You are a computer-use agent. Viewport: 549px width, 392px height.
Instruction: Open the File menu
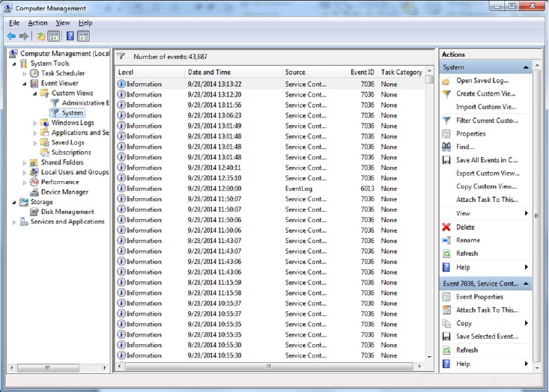(x=14, y=22)
